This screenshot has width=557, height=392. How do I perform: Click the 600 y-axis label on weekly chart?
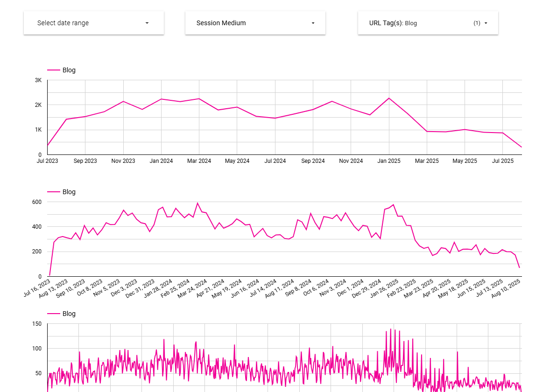pyautogui.click(x=37, y=202)
